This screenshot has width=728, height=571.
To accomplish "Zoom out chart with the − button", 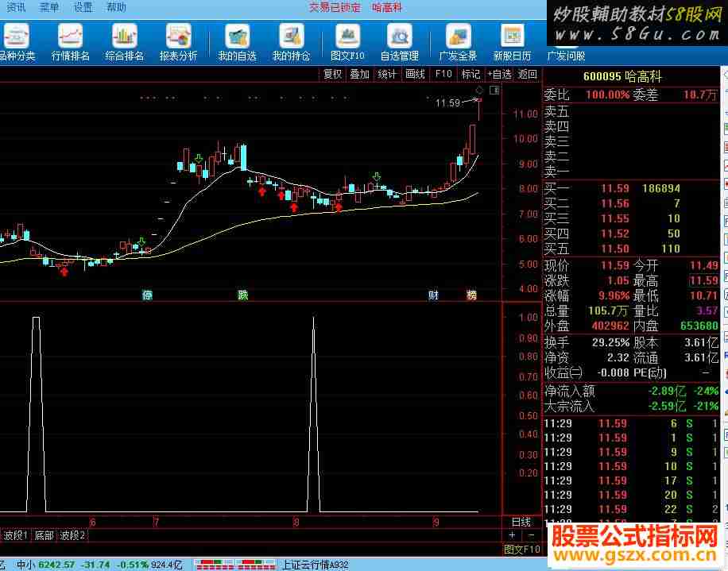I will click(x=532, y=535).
